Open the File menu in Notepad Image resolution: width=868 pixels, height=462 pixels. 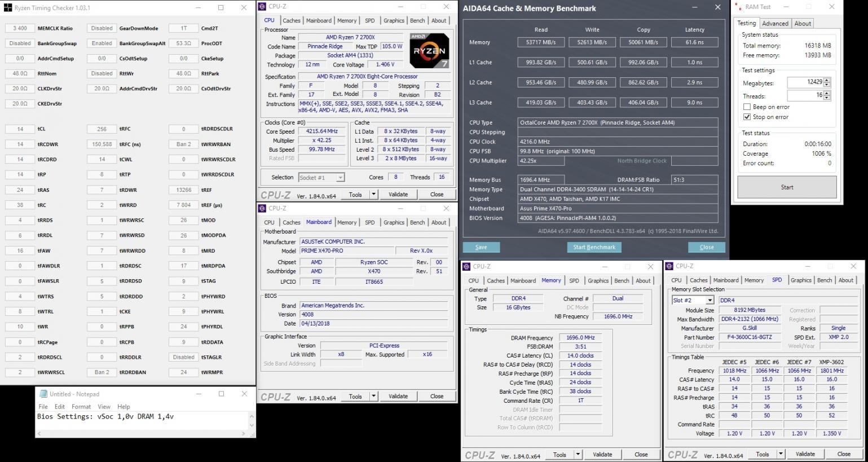tap(43, 406)
